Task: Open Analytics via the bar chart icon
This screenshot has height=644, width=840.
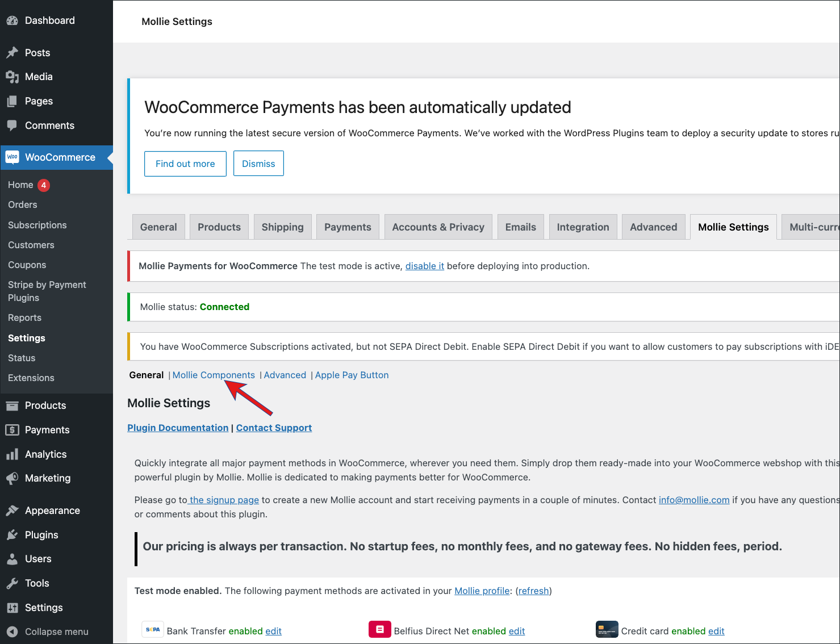Action: click(x=12, y=454)
